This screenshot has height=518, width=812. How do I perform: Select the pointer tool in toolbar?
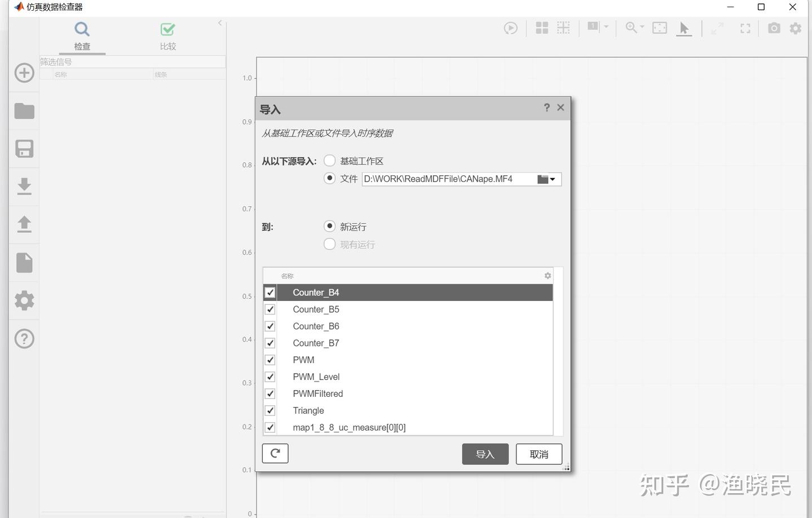click(x=684, y=28)
